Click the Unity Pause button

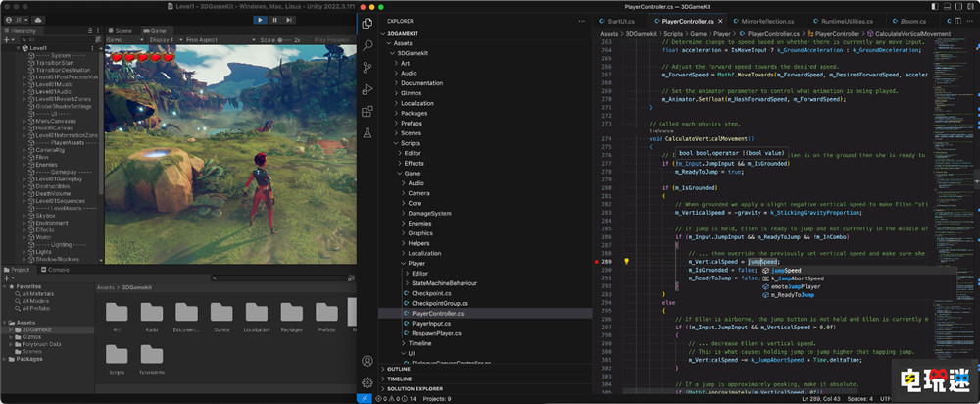(x=273, y=19)
